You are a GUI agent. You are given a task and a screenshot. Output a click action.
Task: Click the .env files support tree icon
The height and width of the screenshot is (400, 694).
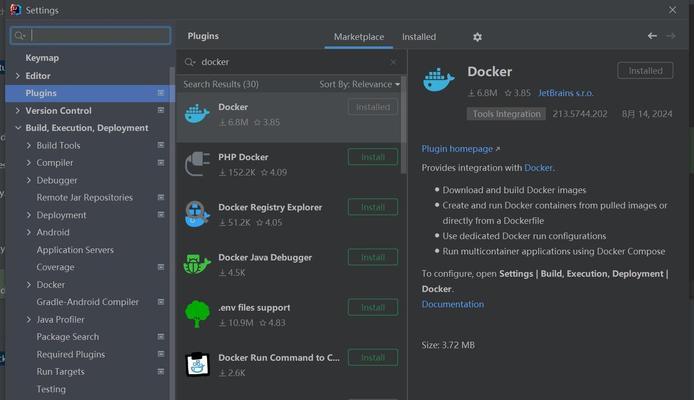[x=197, y=314]
